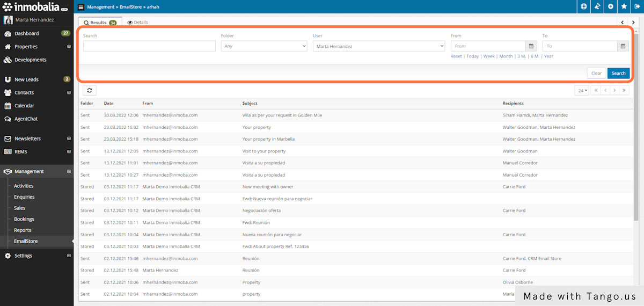Click the help lifebuoy icon in top bar
The width and height of the screenshot is (644, 306).
coord(584,7)
